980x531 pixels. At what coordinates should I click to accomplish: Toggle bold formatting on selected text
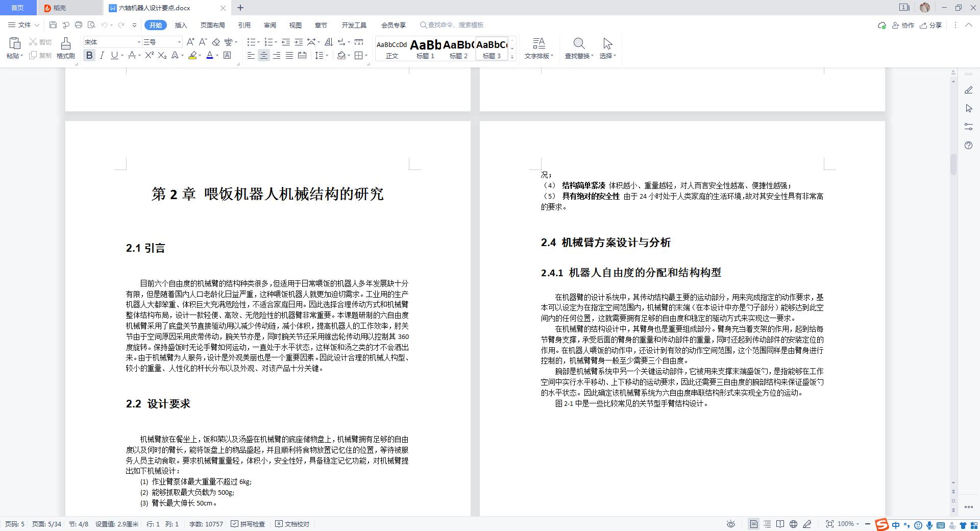(89, 56)
